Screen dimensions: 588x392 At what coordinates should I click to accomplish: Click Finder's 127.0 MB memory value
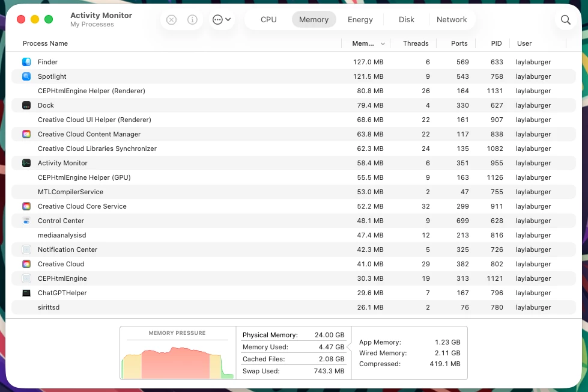tap(368, 62)
